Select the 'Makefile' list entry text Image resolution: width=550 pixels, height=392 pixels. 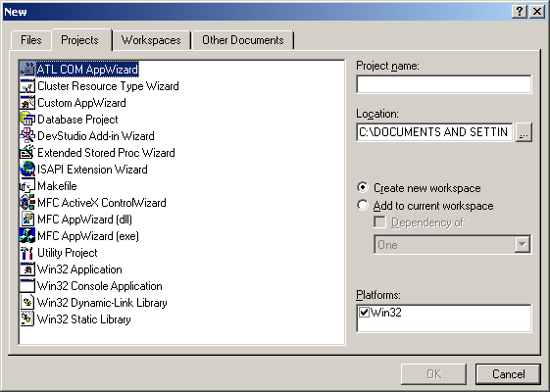[57, 186]
